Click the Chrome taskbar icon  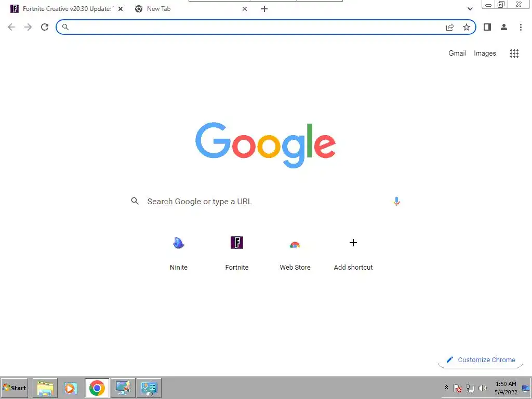[x=97, y=388]
